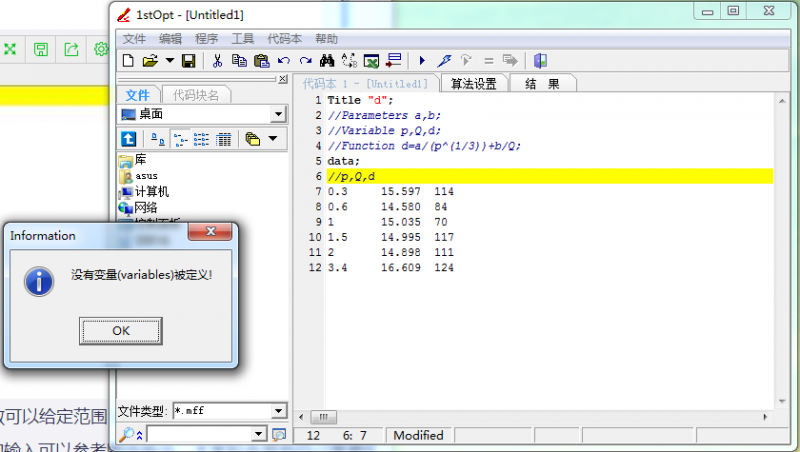800x452 pixels.
Task: Select the 代码块名 tab in left panel
Action: 196,95
